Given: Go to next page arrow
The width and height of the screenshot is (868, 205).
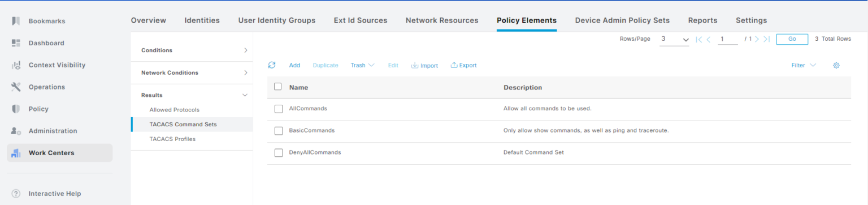Looking at the screenshot, I should point(757,39).
